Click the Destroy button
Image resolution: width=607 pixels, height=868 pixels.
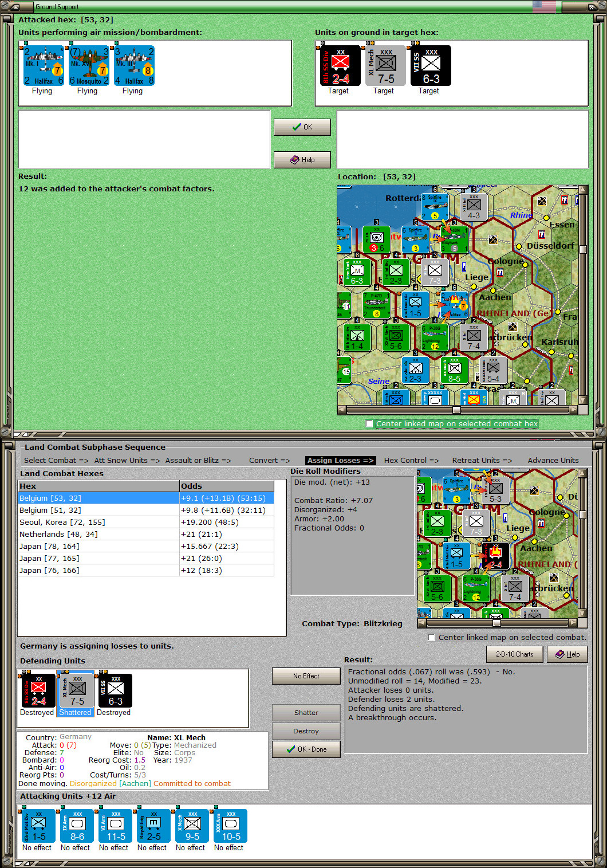[306, 731]
